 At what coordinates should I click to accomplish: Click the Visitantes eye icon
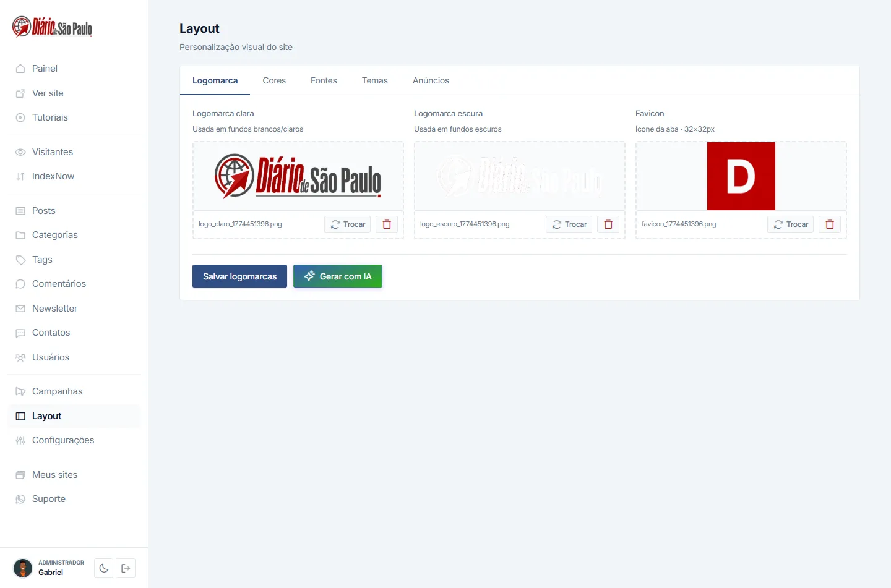[20, 152]
